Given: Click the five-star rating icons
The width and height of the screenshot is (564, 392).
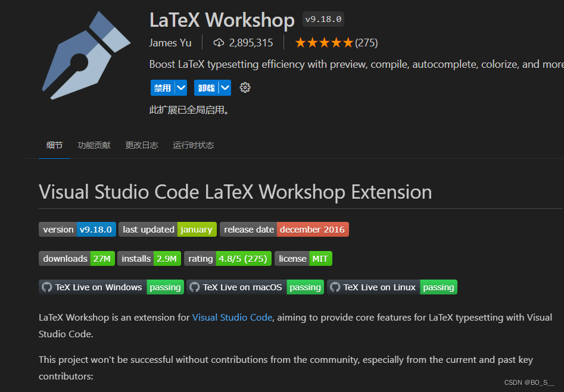Looking at the screenshot, I should coord(324,43).
